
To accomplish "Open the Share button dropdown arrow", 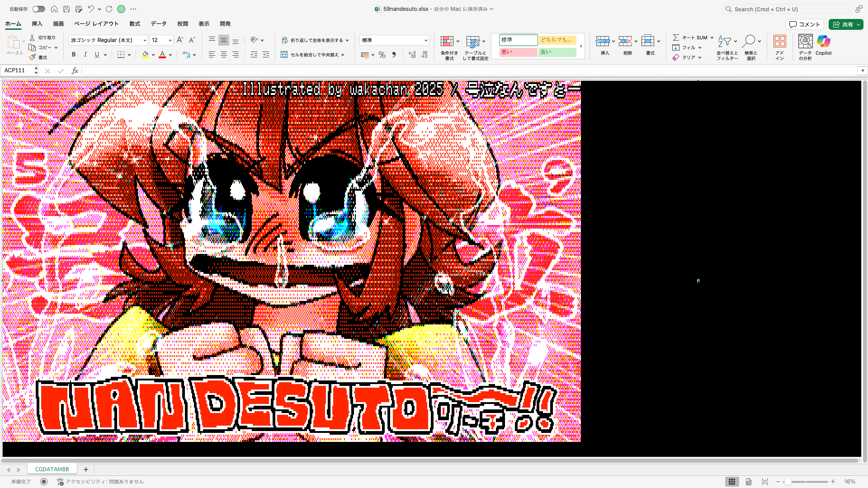I will (859, 24).
